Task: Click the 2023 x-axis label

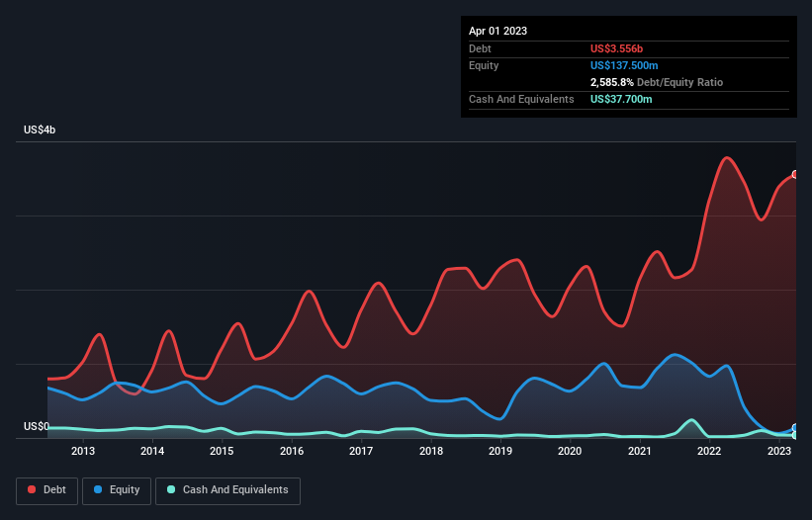Action: (778, 451)
